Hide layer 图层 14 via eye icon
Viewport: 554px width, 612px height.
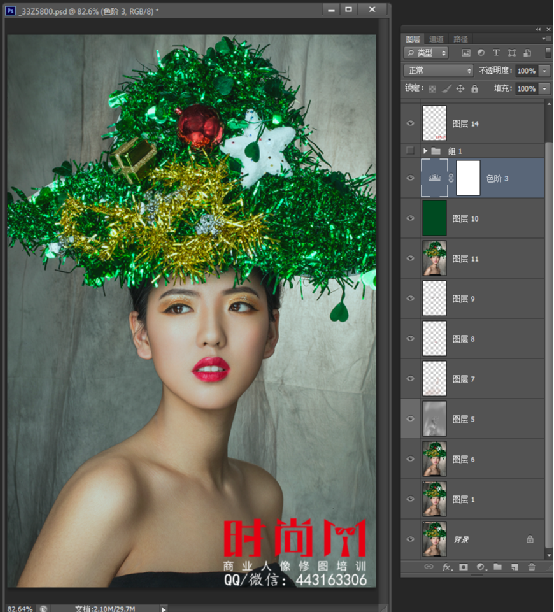click(x=410, y=123)
